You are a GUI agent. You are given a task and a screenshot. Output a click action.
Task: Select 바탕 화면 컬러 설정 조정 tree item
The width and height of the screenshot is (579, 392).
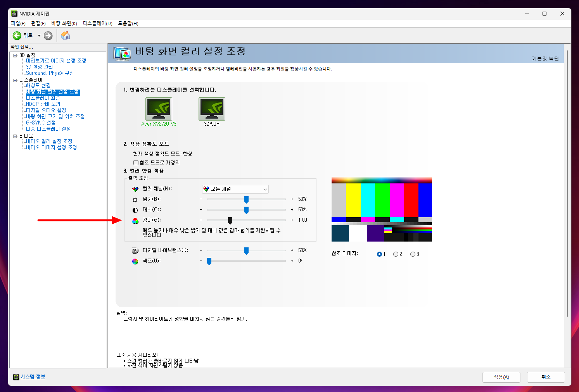point(53,92)
